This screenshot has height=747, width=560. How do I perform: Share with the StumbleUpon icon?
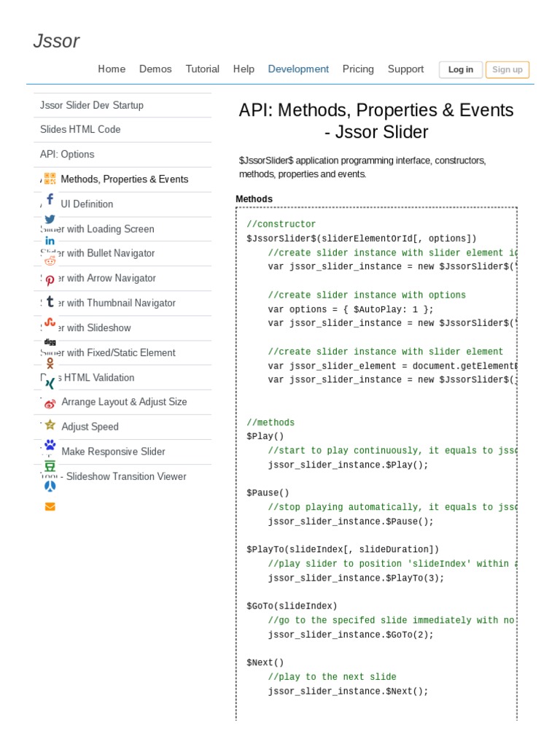tap(50, 322)
